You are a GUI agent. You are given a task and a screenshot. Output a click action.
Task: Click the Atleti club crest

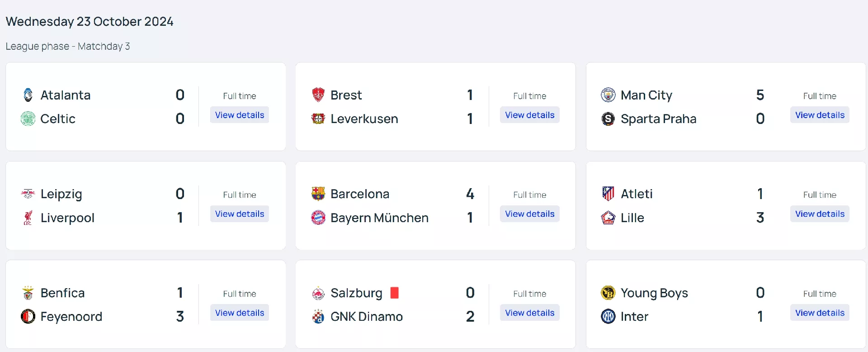[608, 194]
